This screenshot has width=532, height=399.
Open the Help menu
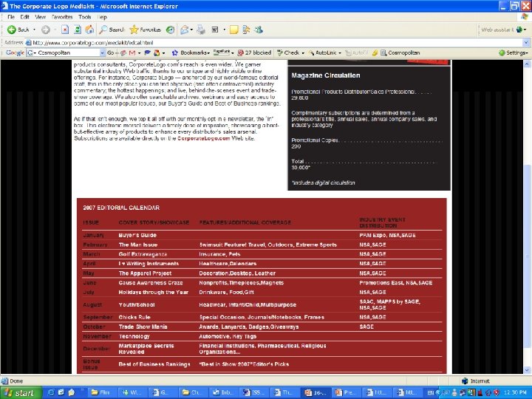pos(102,16)
